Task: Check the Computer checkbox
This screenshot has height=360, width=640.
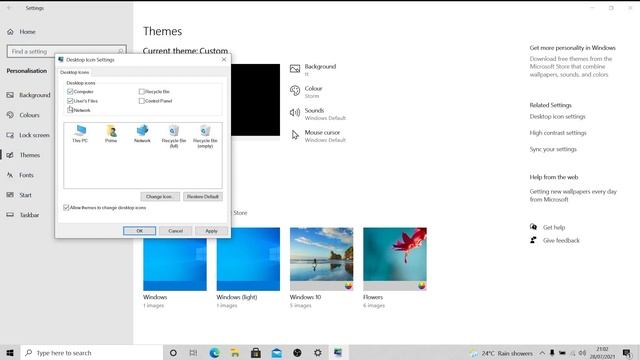Action: click(x=70, y=91)
